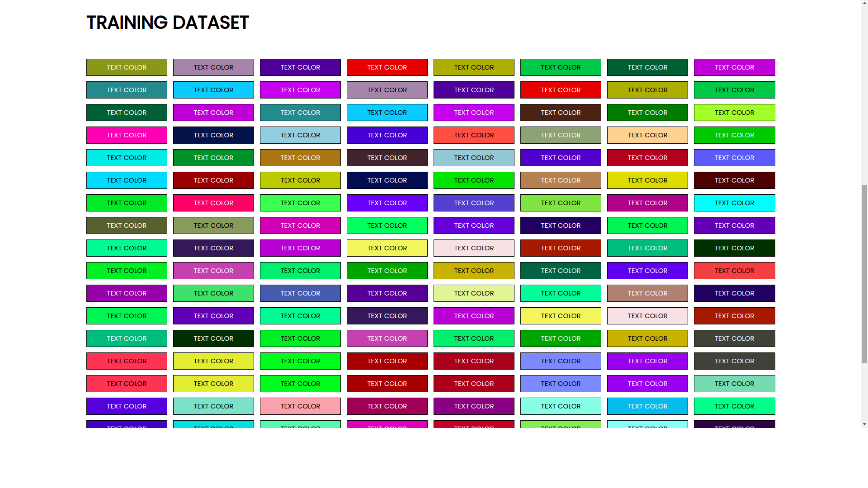Choose the tan light-brown TEXT COLOR swatch
The height and width of the screenshot is (488, 868).
click(561, 180)
